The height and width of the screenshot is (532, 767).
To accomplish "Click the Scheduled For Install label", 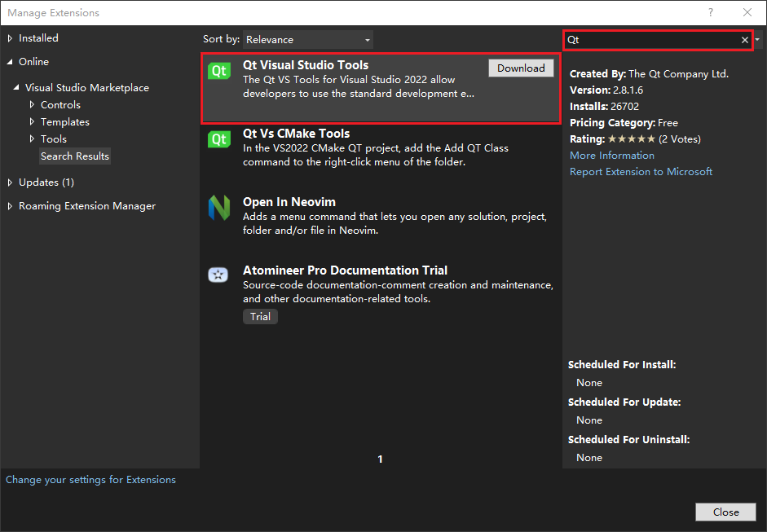I will pyautogui.click(x=622, y=365).
